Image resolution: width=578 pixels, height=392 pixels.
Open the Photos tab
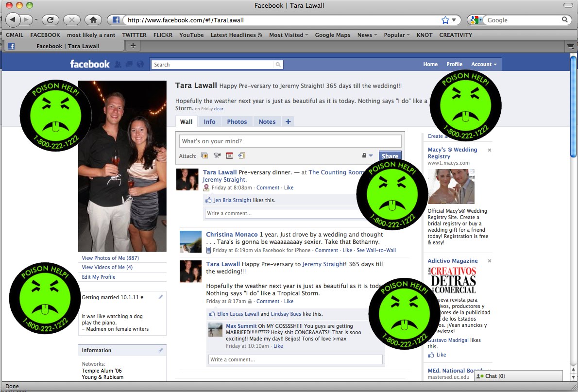click(237, 122)
